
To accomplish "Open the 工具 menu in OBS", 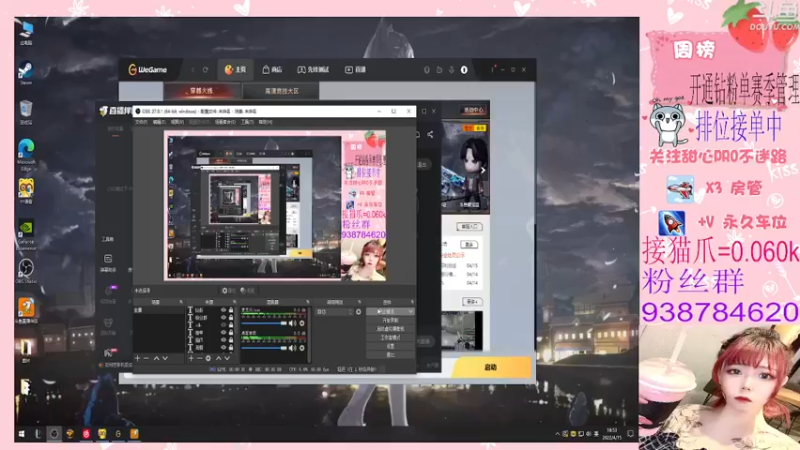I will coord(247,122).
